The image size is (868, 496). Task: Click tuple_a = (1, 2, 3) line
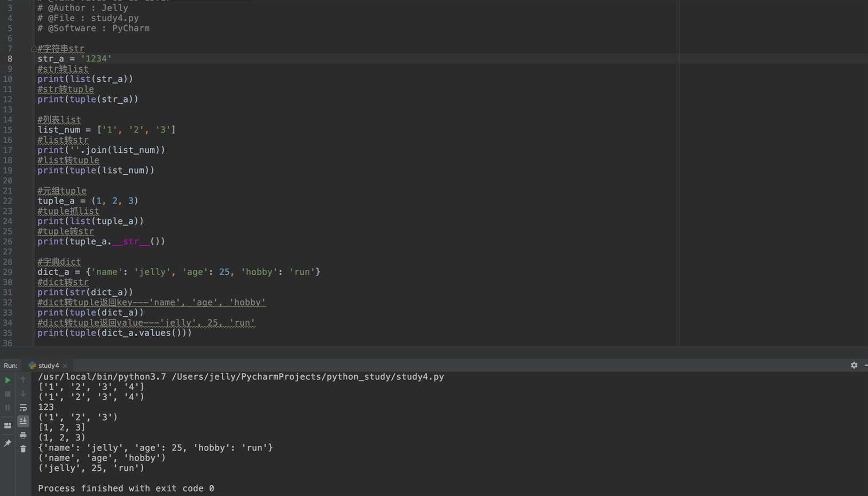[88, 201]
